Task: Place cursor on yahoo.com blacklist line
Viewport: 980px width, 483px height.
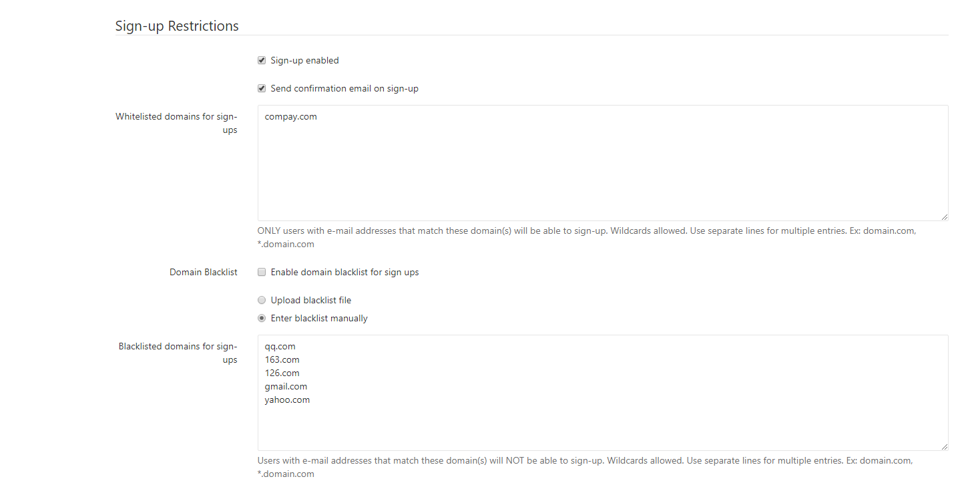Action: tap(287, 400)
